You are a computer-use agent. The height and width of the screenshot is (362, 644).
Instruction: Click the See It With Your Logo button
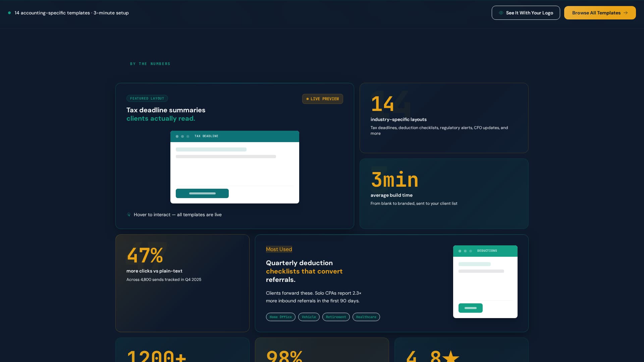click(x=526, y=13)
